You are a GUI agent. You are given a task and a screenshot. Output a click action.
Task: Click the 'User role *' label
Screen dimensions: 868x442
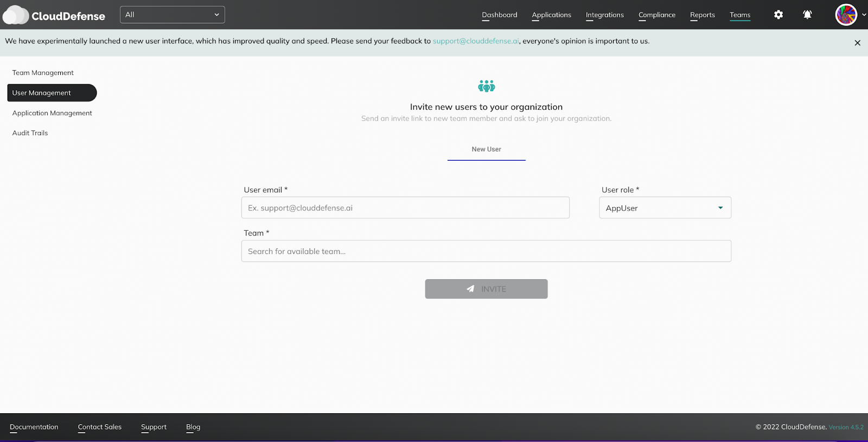tap(621, 190)
